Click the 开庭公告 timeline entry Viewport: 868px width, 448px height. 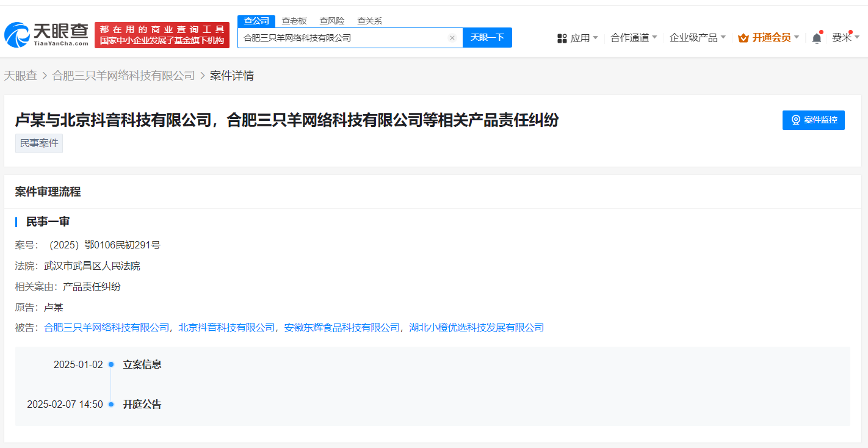pyautogui.click(x=142, y=404)
